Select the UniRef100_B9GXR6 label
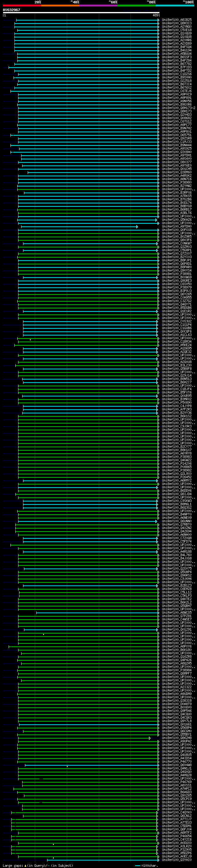197x868 pixels. click(x=176, y=104)
